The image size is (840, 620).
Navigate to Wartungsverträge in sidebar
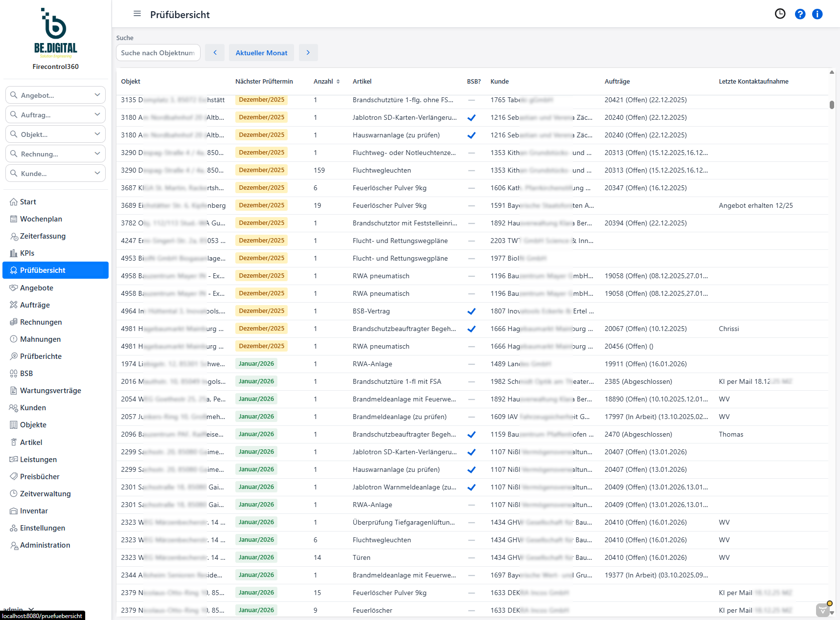point(50,391)
